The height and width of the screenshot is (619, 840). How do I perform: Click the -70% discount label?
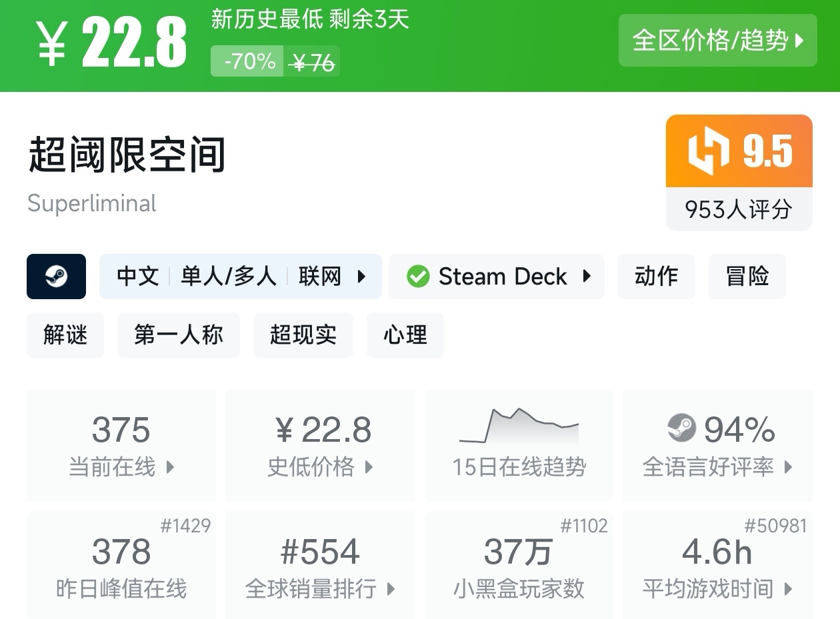tap(247, 61)
